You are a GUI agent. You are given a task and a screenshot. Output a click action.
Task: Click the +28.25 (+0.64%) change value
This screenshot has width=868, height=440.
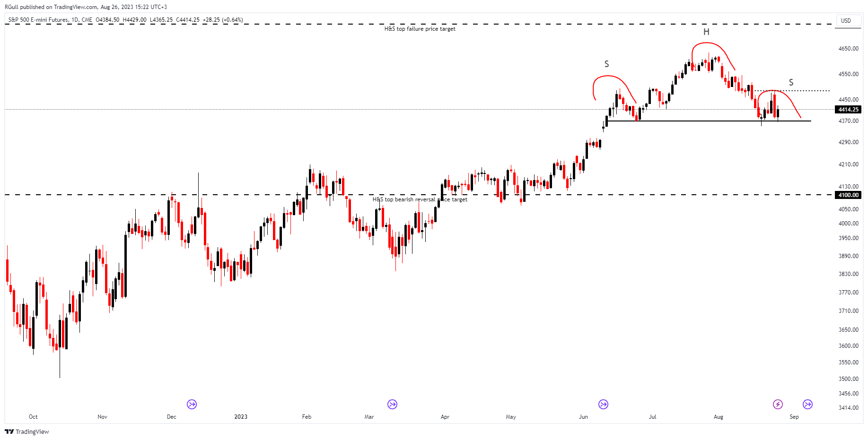223,20
